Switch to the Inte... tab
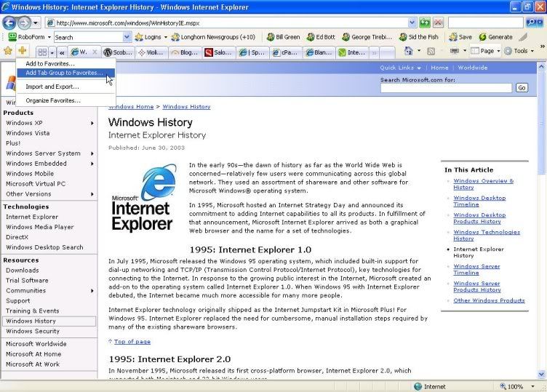The height and width of the screenshot is (392, 547). (x=352, y=52)
